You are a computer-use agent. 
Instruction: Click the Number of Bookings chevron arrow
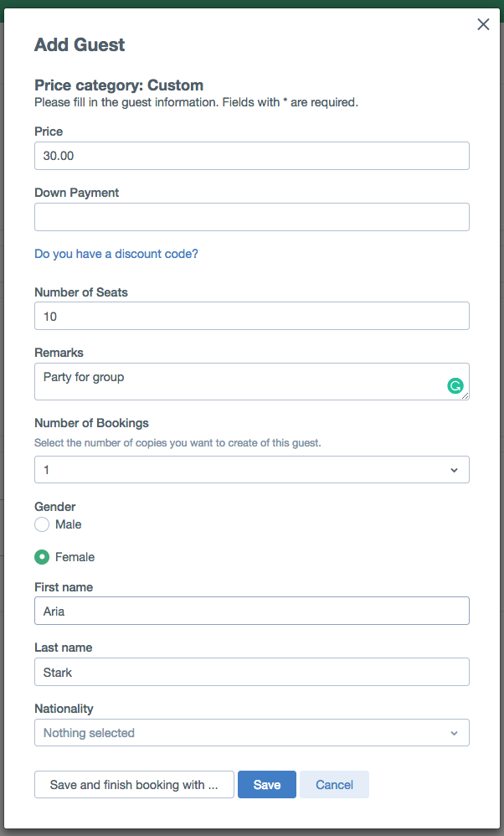point(454,470)
